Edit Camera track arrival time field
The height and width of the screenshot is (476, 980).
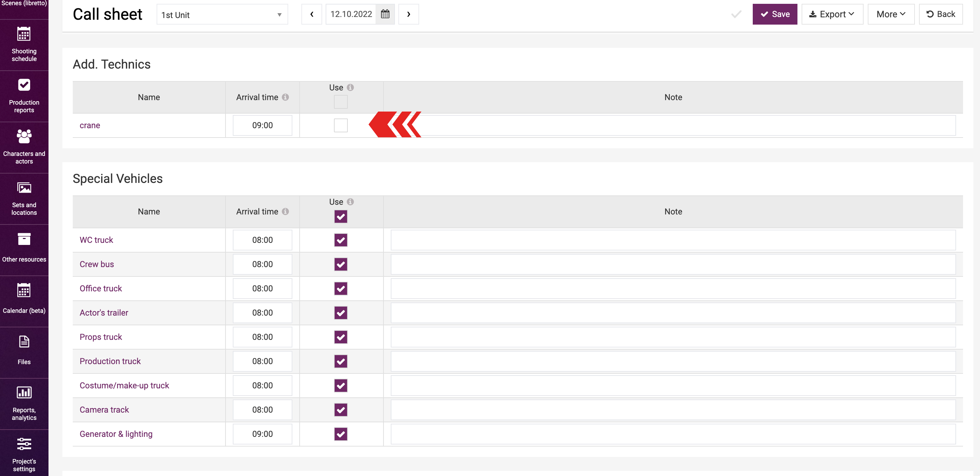click(263, 410)
